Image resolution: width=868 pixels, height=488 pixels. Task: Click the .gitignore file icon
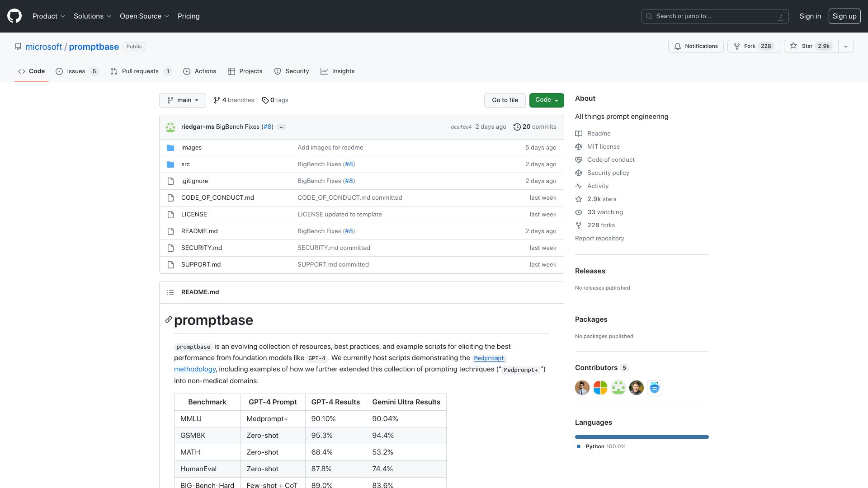tap(170, 181)
